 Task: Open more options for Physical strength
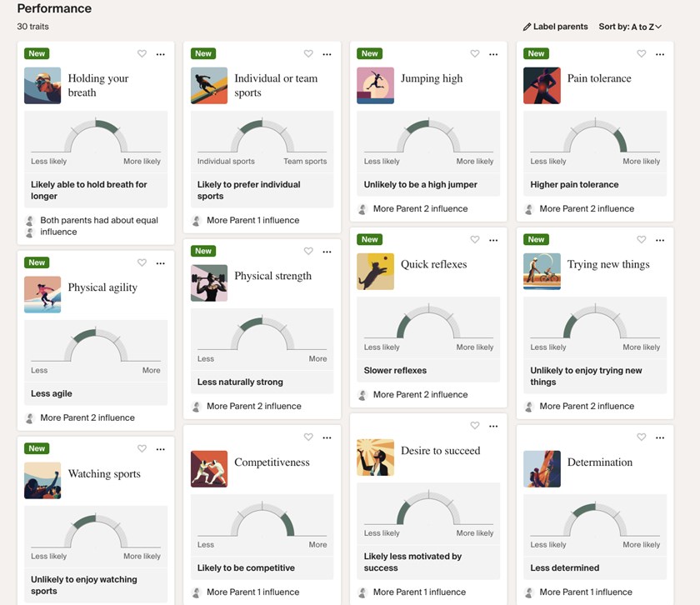327,251
